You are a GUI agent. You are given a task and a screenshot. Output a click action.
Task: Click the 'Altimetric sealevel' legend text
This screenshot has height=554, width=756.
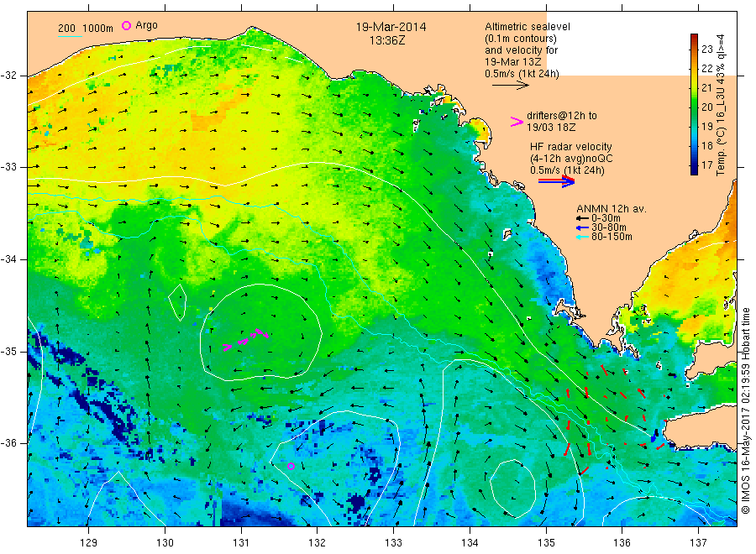528,27
